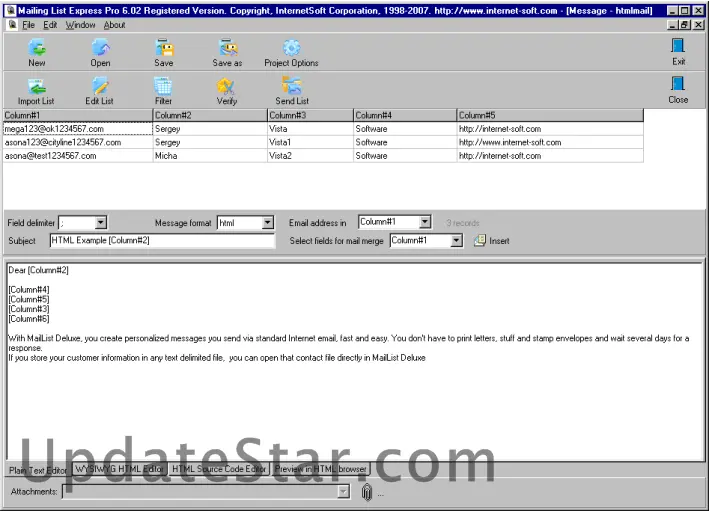Open the File menu
710x511 pixels.
pos(29,25)
